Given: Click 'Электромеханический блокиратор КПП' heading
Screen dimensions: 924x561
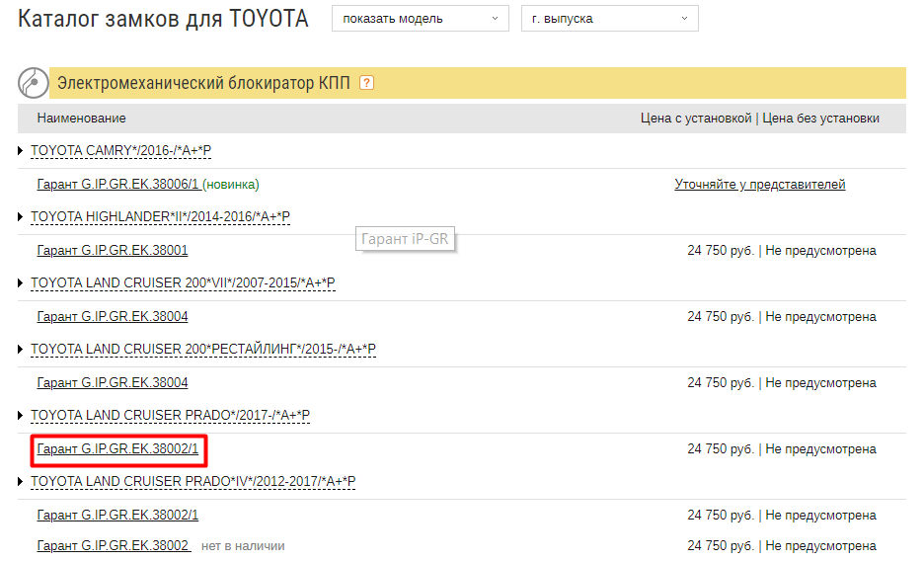Looking at the screenshot, I should (203, 83).
